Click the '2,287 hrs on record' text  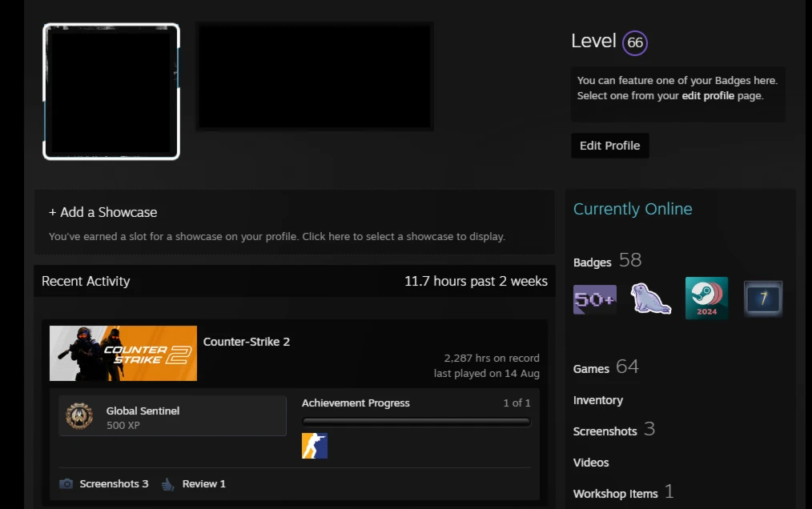tap(492, 358)
